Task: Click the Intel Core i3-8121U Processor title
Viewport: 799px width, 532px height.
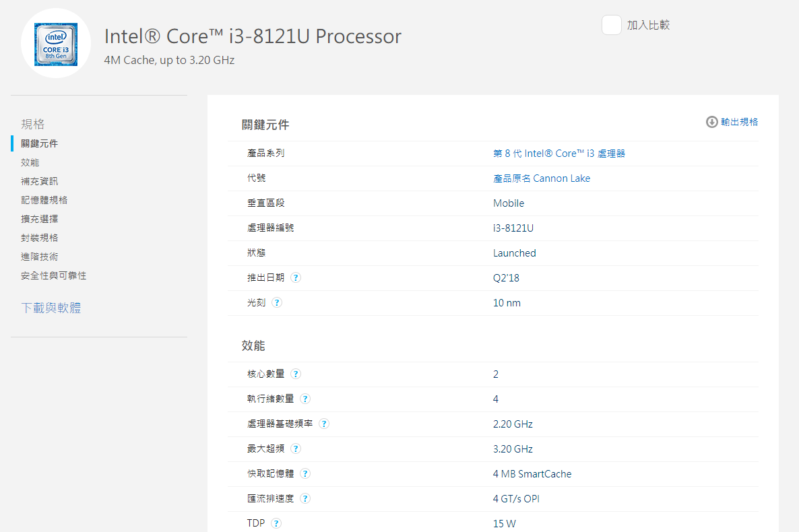Action: point(253,36)
